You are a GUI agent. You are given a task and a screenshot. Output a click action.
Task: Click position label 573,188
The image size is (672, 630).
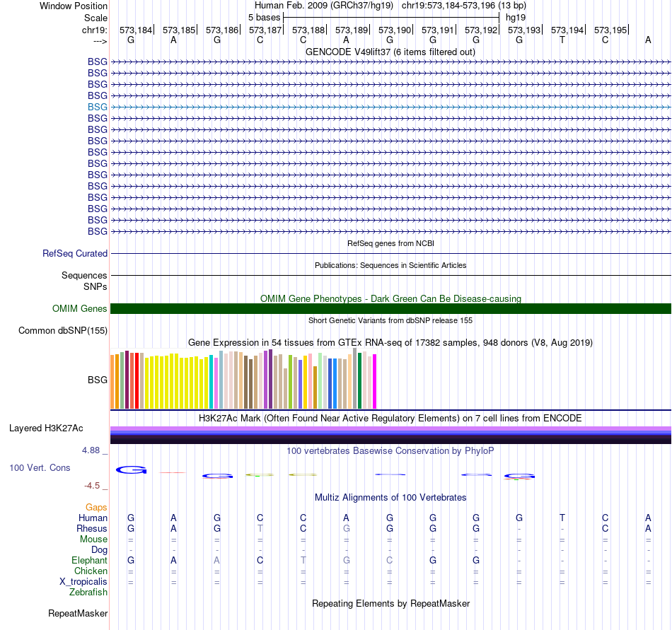[308, 30]
